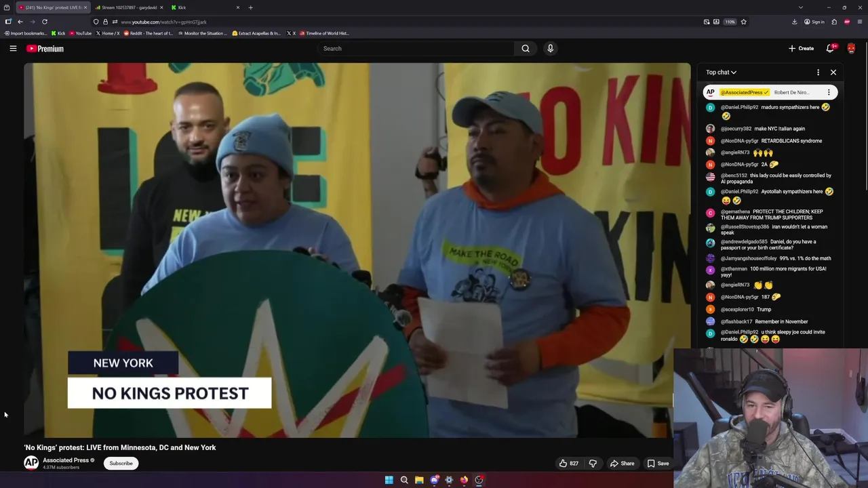Open the Kick bookmark
The height and width of the screenshot is (488, 868).
coord(58,33)
